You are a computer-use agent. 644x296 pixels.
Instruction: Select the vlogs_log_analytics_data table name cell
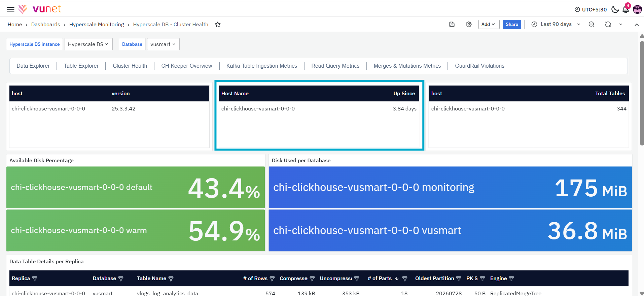168,293
